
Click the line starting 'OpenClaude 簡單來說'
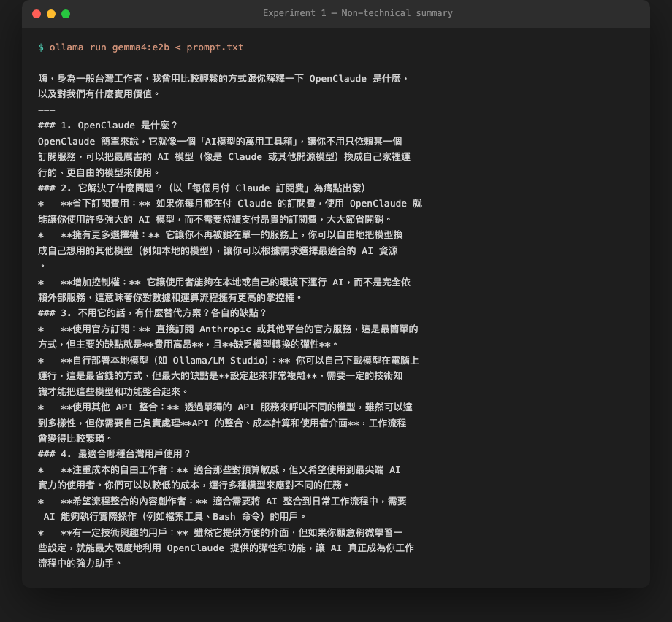point(220,141)
